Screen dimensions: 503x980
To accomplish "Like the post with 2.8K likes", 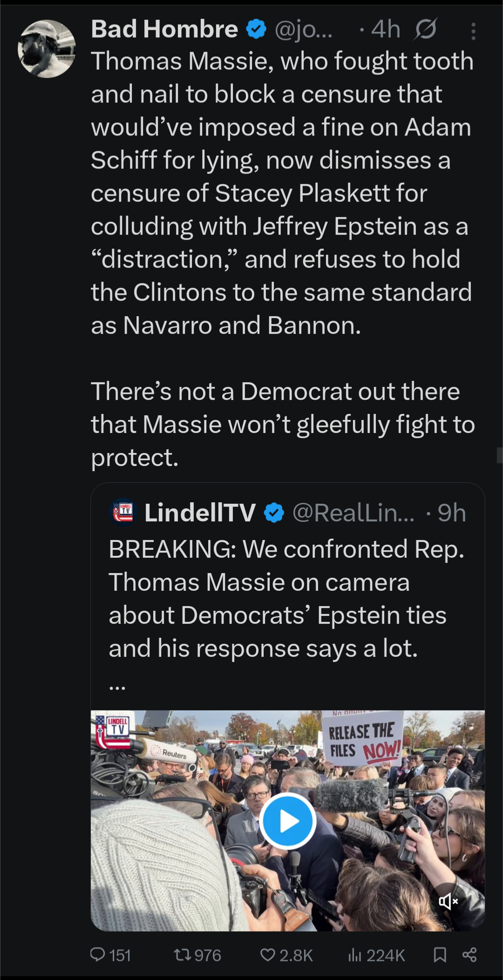I will [286, 955].
